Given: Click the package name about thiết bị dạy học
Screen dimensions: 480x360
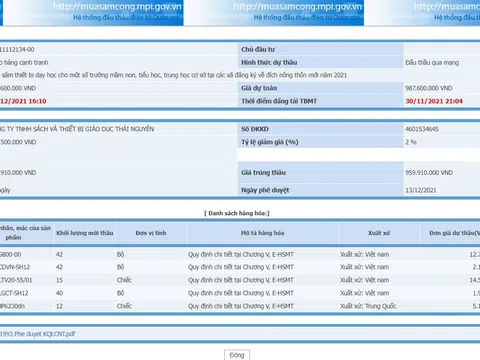Looking at the screenshot, I should (173, 75).
